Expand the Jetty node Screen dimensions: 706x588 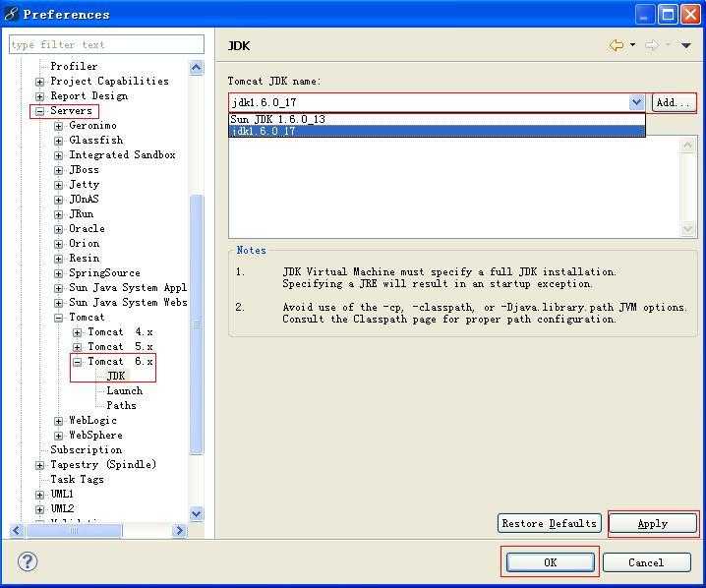coord(58,185)
